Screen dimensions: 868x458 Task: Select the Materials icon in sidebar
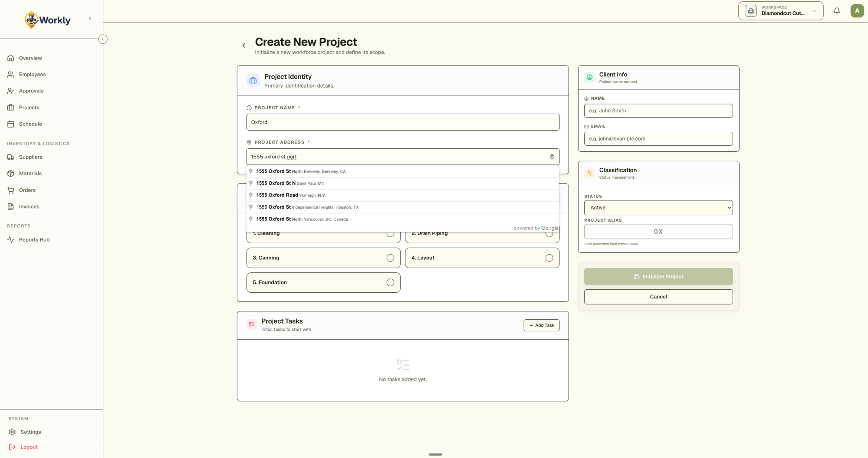pos(10,173)
